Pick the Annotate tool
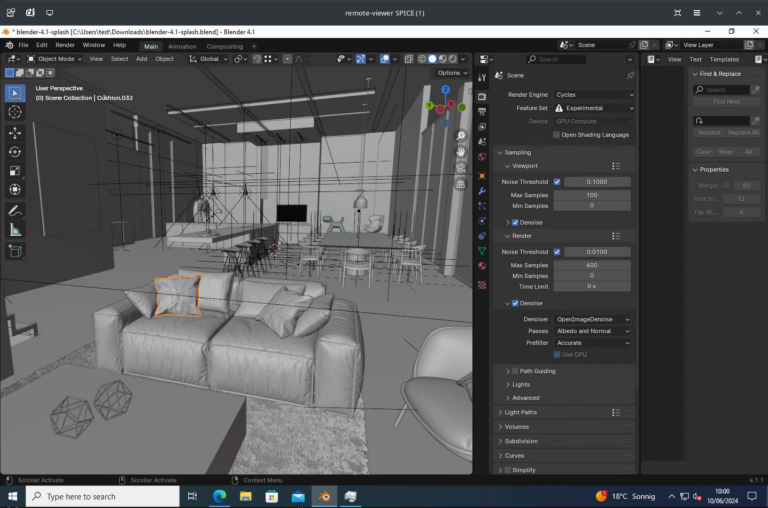The image size is (768, 508). point(15,211)
